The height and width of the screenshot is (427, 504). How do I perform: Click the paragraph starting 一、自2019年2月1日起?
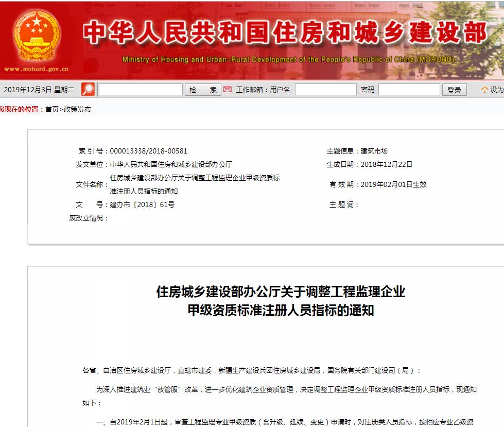[x=285, y=422]
